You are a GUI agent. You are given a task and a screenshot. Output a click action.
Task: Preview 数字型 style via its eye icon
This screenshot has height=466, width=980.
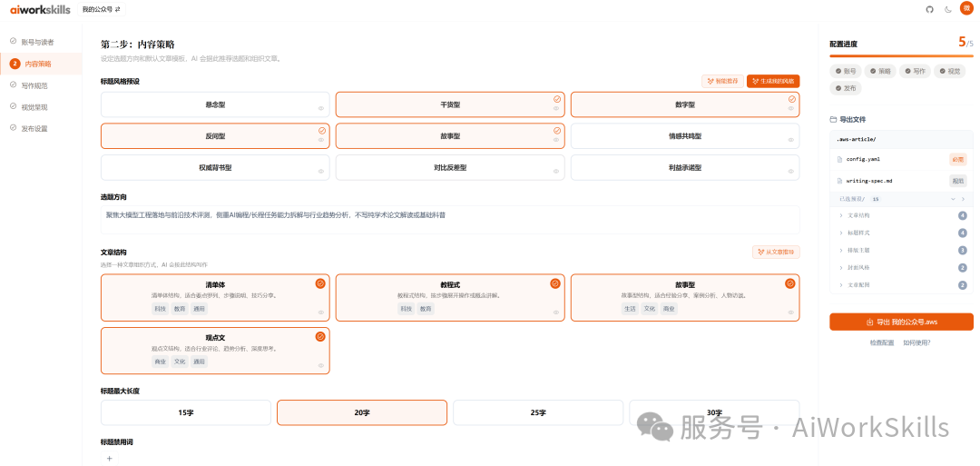click(791, 108)
